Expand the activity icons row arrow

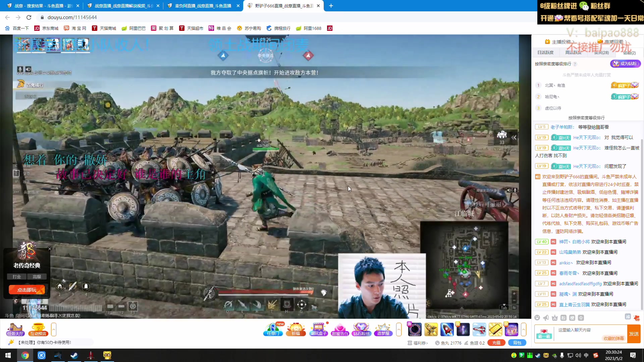click(x=399, y=329)
